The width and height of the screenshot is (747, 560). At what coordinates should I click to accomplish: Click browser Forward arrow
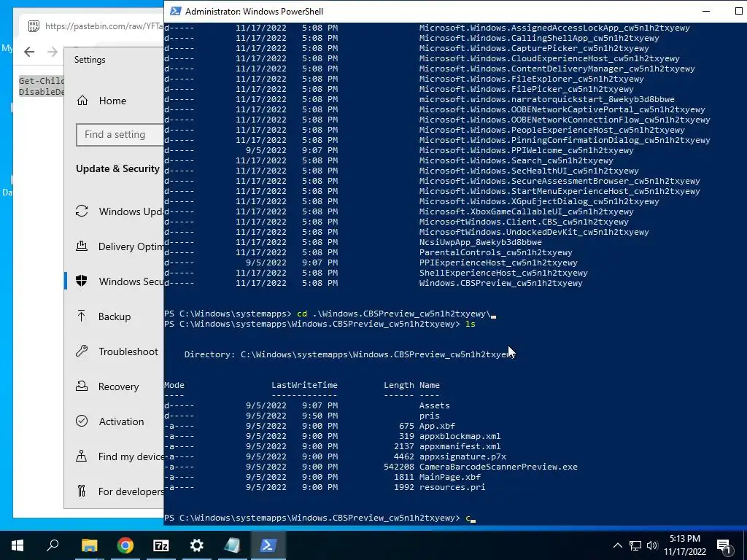[53, 52]
